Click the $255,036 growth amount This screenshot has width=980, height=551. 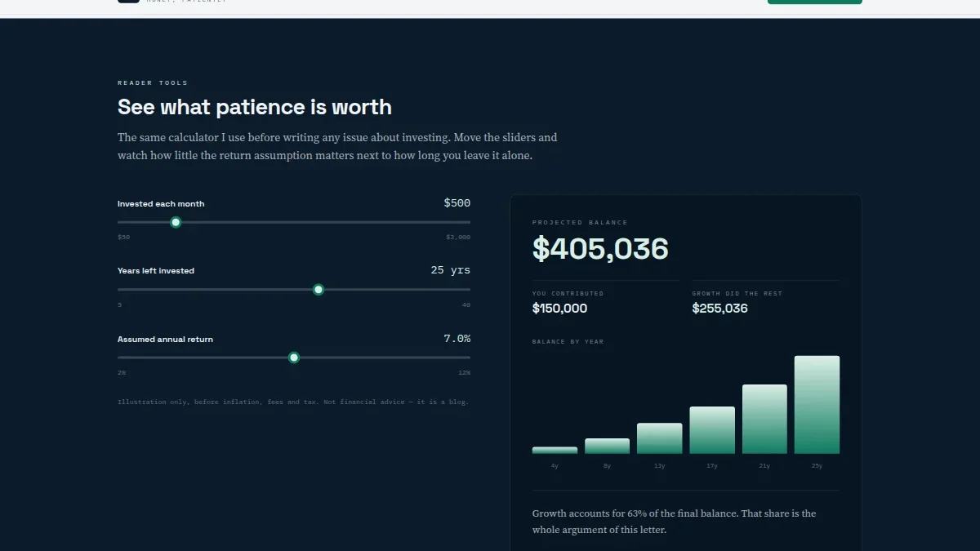point(719,309)
